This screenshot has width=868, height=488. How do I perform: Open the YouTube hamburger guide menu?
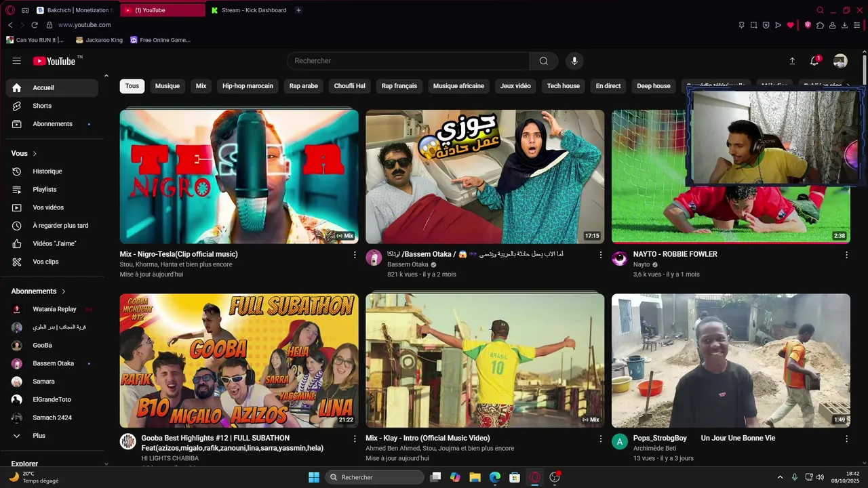(16, 61)
